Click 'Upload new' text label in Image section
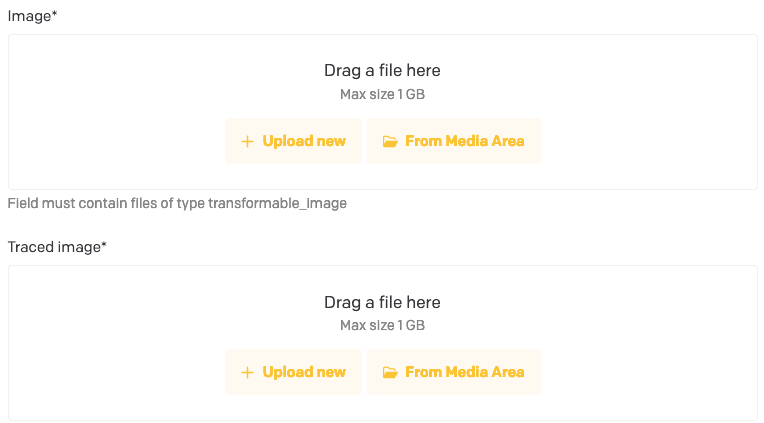The width and height of the screenshot is (764, 423). tap(304, 141)
